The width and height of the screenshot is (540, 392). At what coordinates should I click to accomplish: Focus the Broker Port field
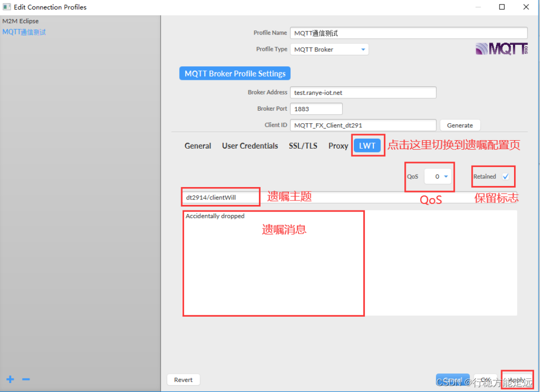(316, 109)
